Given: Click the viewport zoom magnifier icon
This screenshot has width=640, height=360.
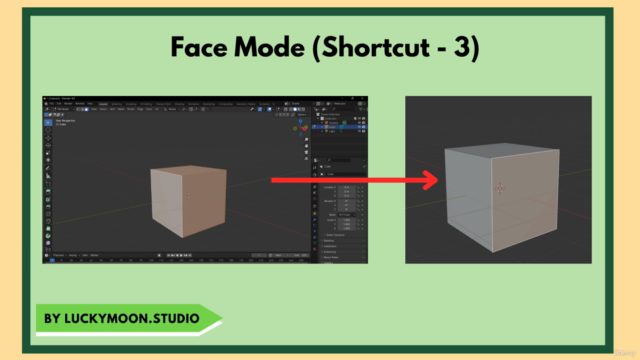Looking at the screenshot, I should click(x=306, y=140).
